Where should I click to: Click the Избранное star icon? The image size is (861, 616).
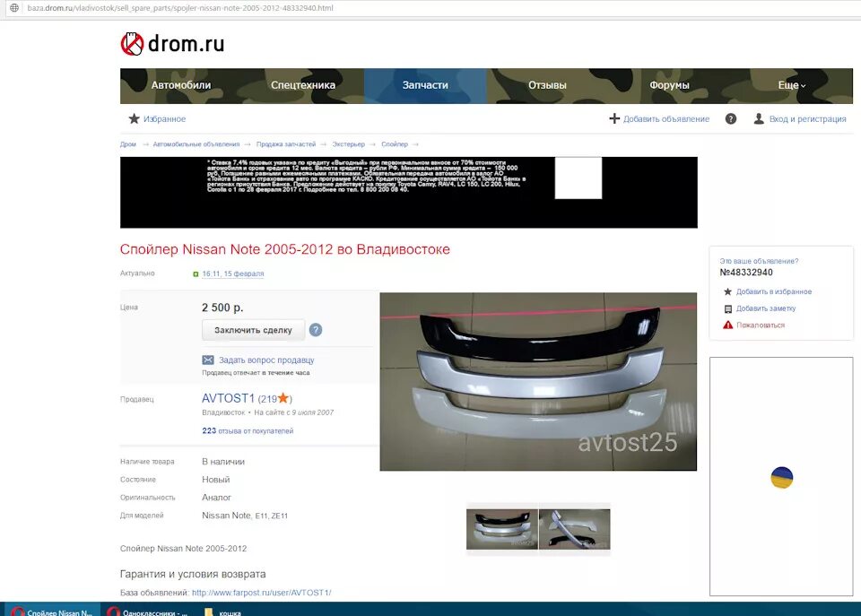(x=134, y=118)
